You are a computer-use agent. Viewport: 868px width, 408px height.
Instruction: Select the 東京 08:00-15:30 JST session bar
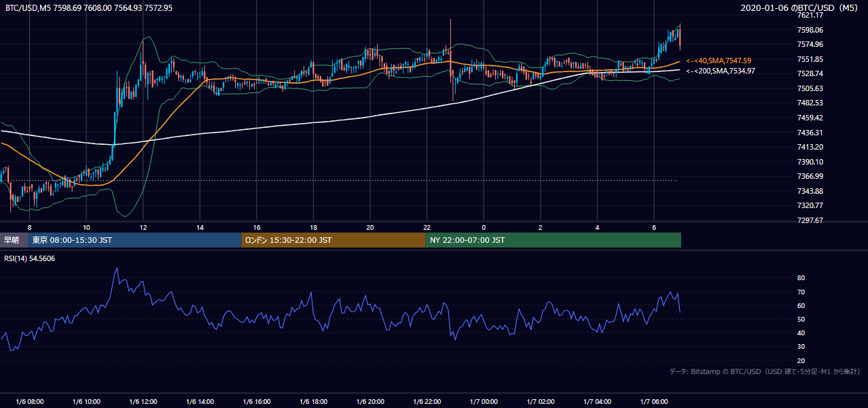click(x=134, y=240)
